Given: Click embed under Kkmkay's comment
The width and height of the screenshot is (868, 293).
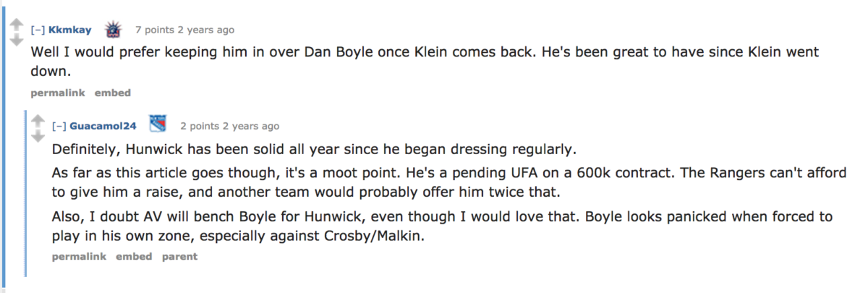Looking at the screenshot, I should 113,93.
